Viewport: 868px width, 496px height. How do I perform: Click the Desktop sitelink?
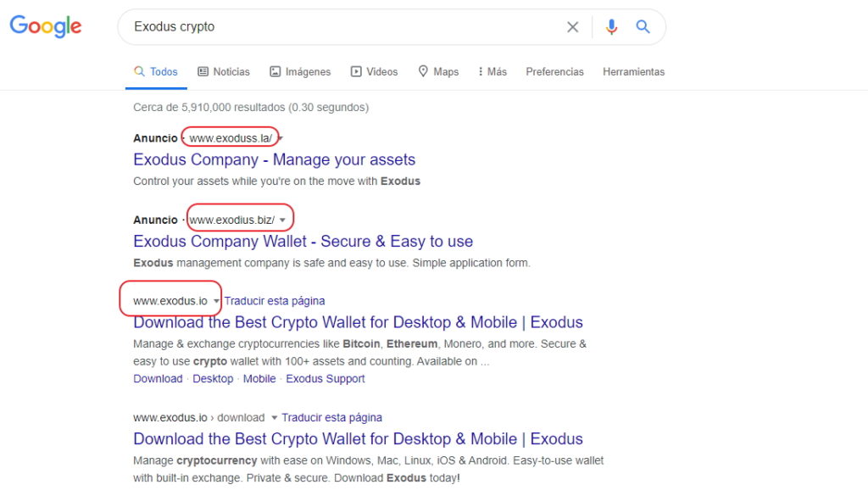213,379
